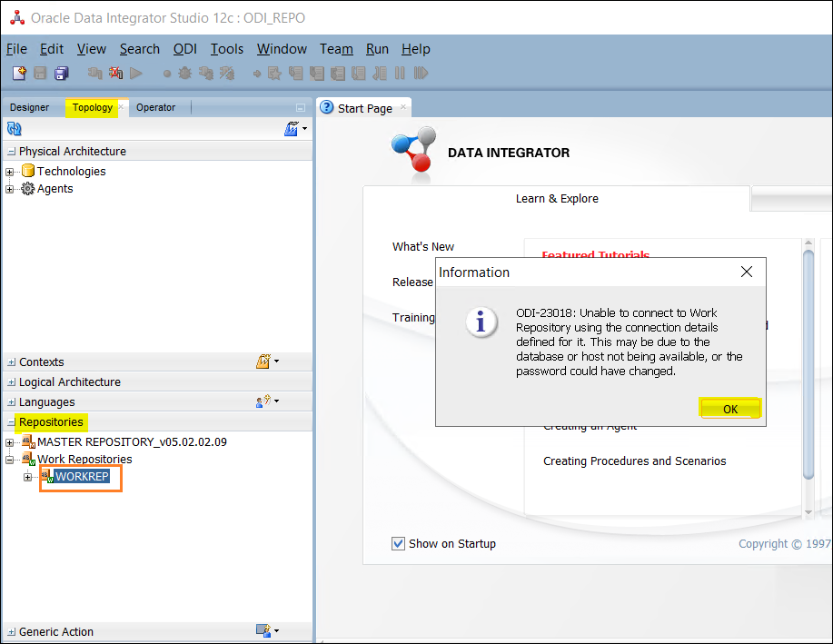Click the Generic Action header icon

[263, 630]
